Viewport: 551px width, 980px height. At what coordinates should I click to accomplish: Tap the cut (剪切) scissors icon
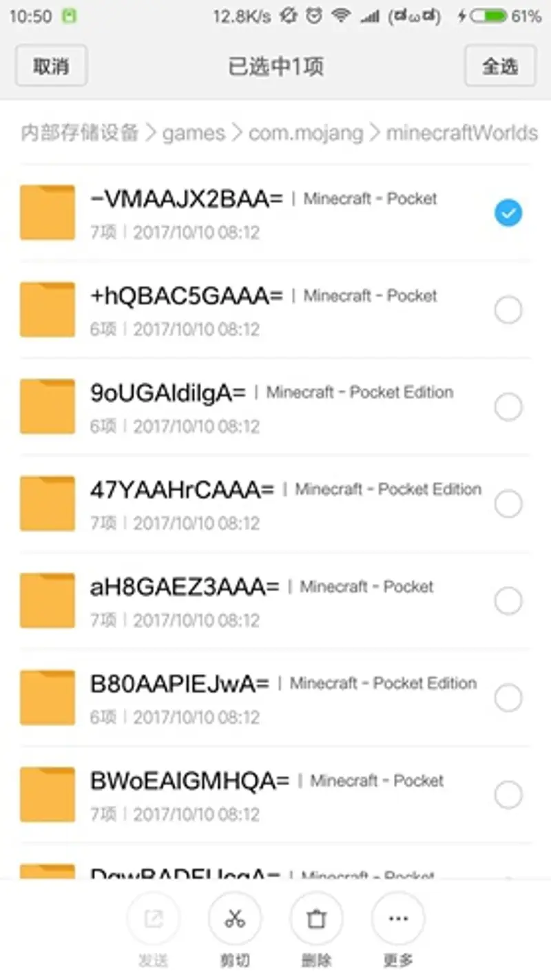click(235, 919)
